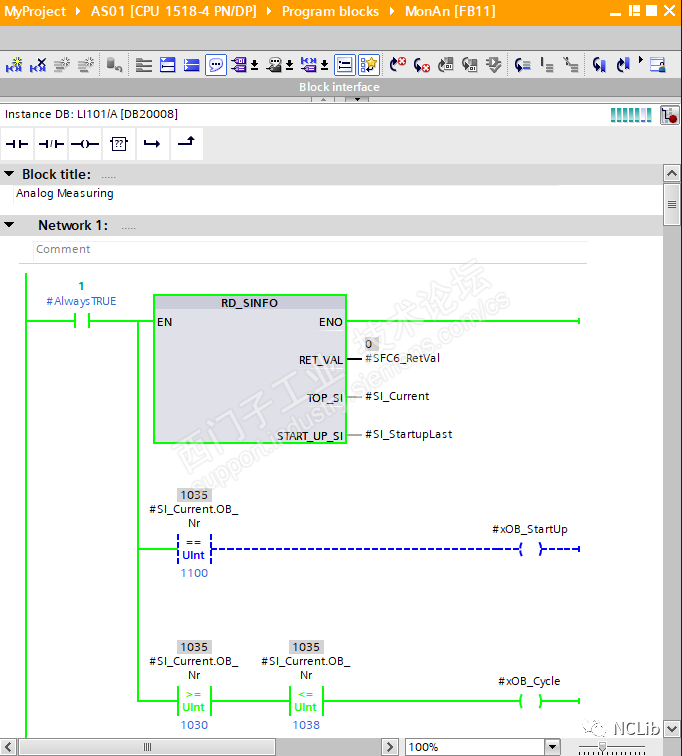Toggle absolute/symbolic operands display
Image resolution: width=682 pixels, height=756 pixels.
[x=239, y=65]
